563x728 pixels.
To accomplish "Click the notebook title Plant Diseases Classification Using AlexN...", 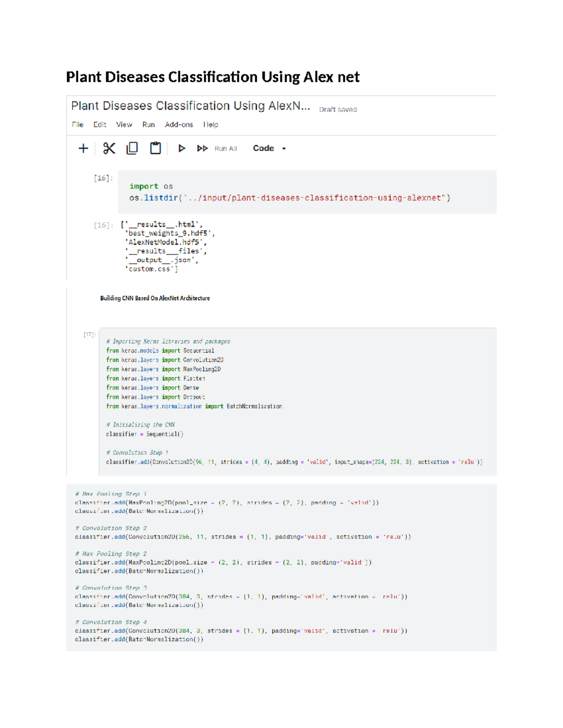I will click(x=190, y=106).
